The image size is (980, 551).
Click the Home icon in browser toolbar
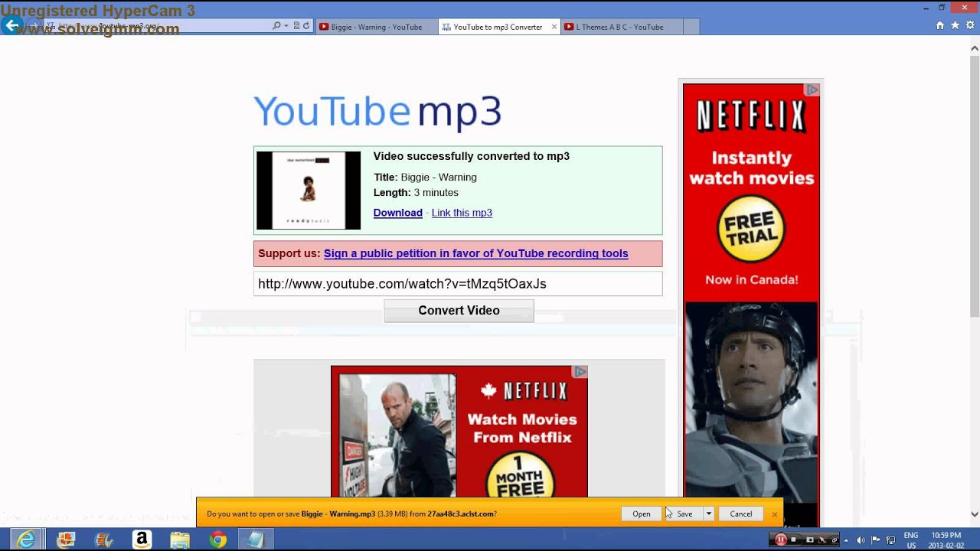pos(940,25)
